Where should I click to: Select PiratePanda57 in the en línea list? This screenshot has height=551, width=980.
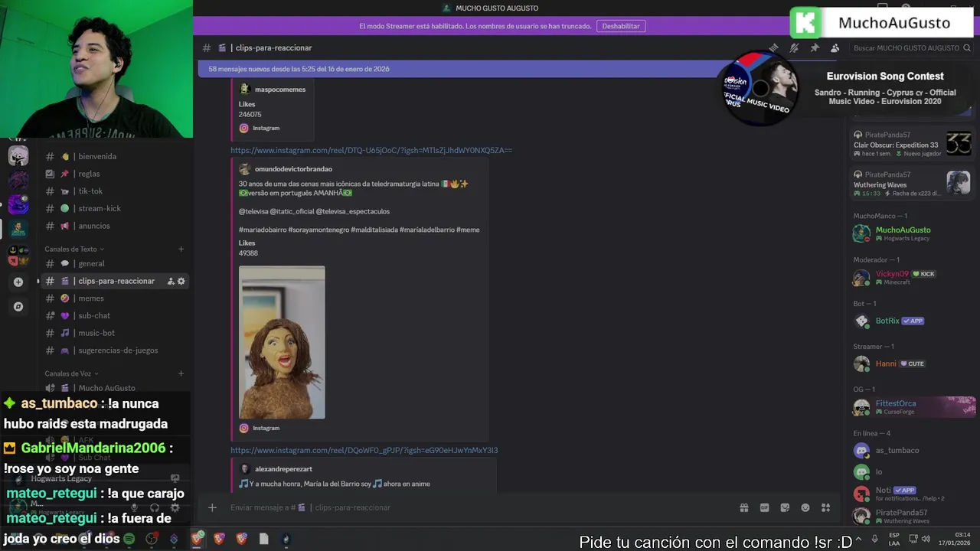click(x=912, y=517)
